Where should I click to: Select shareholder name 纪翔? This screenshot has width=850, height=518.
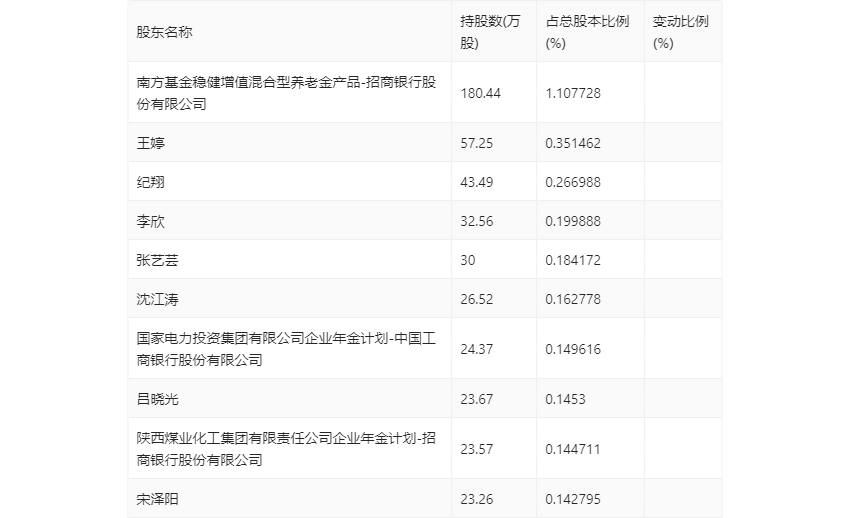(151, 182)
